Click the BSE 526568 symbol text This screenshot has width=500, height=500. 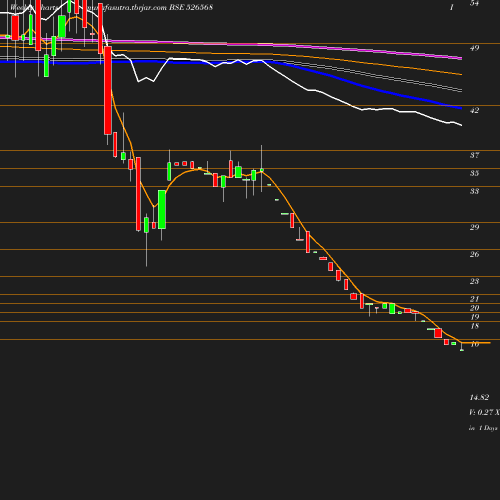click(191, 7)
